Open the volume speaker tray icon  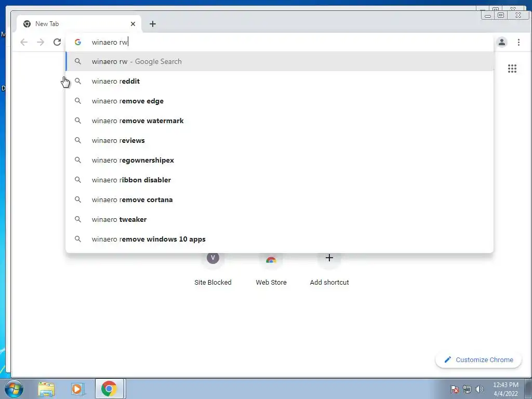click(x=480, y=389)
